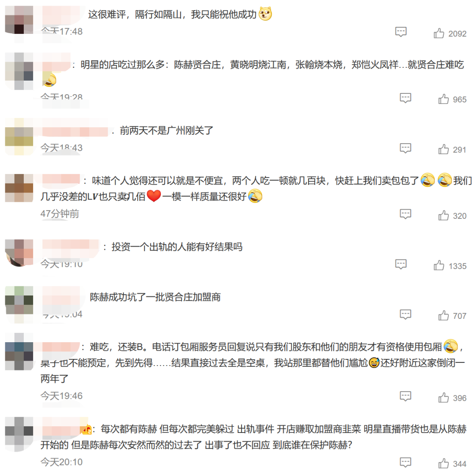Screen dimensions: 476x473
Task: Reply to the 今天19:46 comment
Action: tap(405, 396)
